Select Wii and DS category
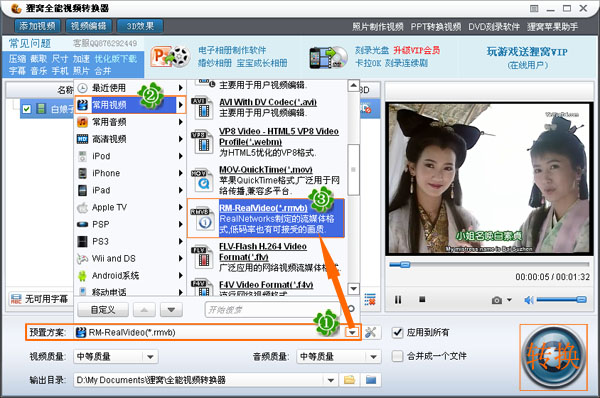This screenshot has height=398, width=600. tap(130, 259)
